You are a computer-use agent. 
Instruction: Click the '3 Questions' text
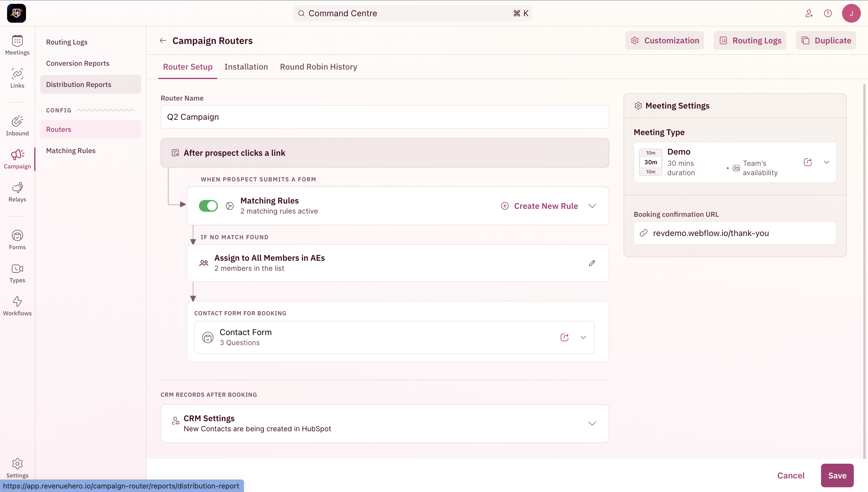[x=240, y=343]
